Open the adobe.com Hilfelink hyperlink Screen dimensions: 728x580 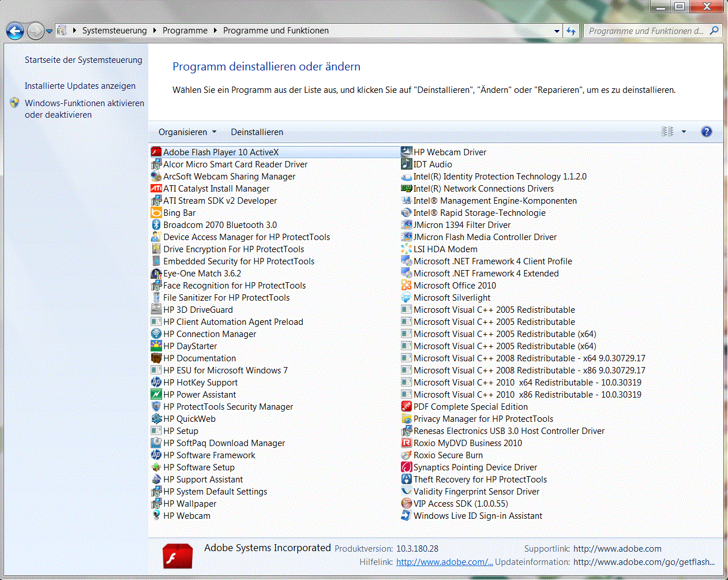[444, 562]
